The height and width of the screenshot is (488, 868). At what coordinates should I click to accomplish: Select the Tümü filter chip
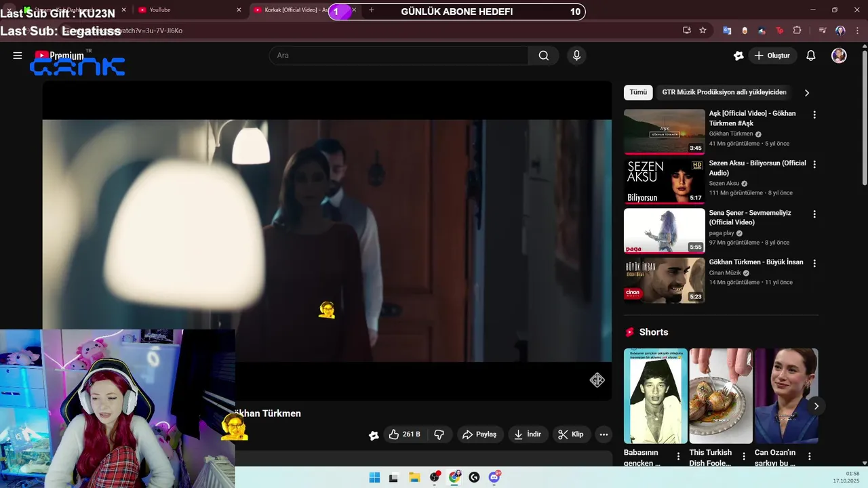coord(638,92)
